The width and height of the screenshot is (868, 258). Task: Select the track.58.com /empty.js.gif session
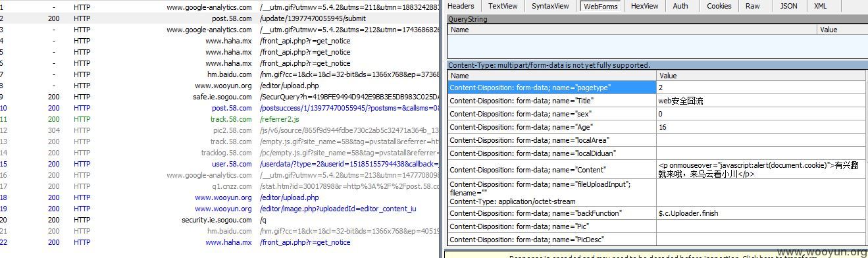219,142
